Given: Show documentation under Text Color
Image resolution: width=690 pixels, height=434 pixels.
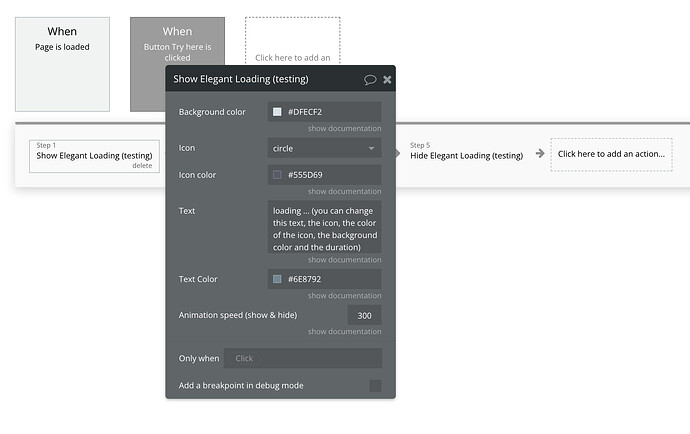Looking at the screenshot, I should tap(345, 296).
